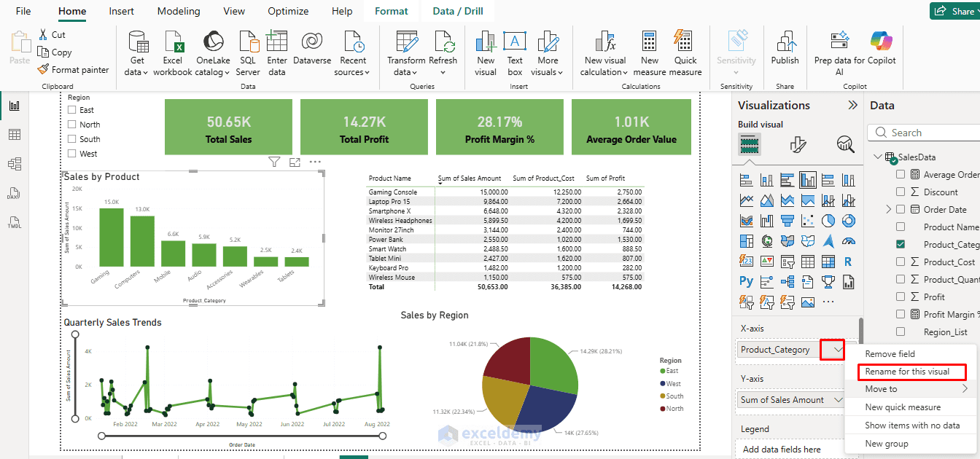980x459 pixels.
Task: Select the Stacked bar chart visual
Action: coord(746,180)
